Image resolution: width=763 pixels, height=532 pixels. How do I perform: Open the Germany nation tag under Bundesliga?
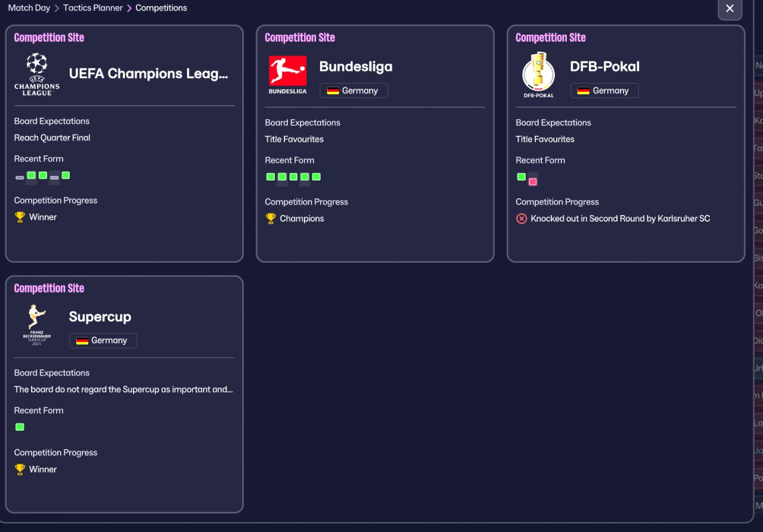[353, 91]
